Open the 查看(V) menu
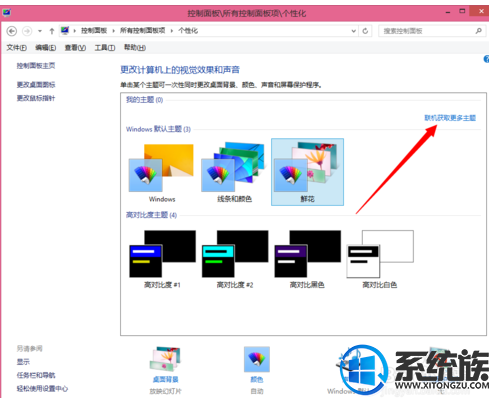 click(x=75, y=48)
